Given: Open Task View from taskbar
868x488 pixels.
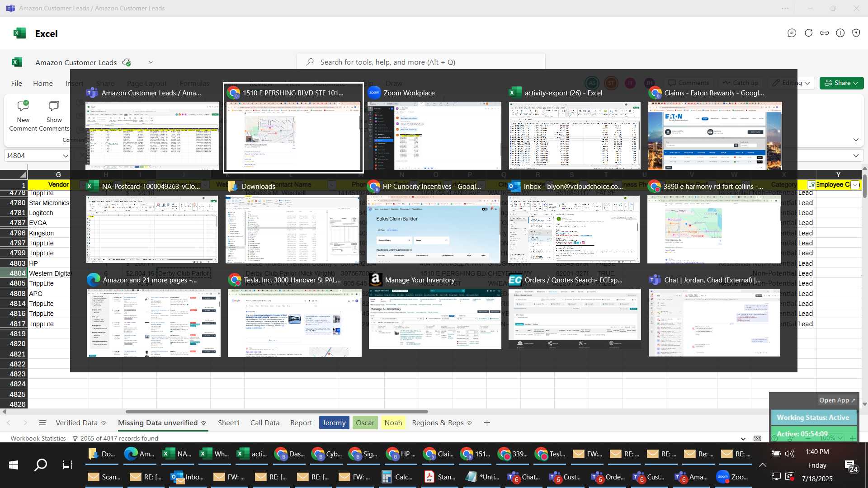Looking at the screenshot, I should point(67,465).
